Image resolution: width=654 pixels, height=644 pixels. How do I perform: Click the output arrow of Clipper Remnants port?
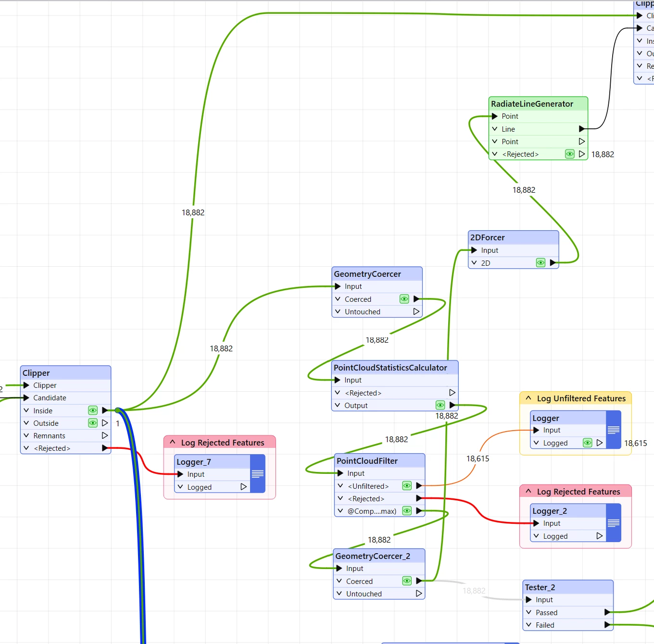click(105, 435)
